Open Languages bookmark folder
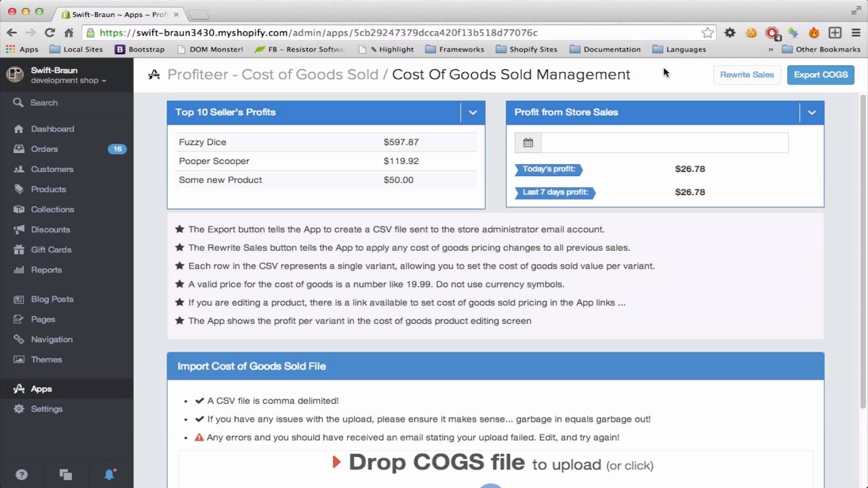 pos(679,49)
